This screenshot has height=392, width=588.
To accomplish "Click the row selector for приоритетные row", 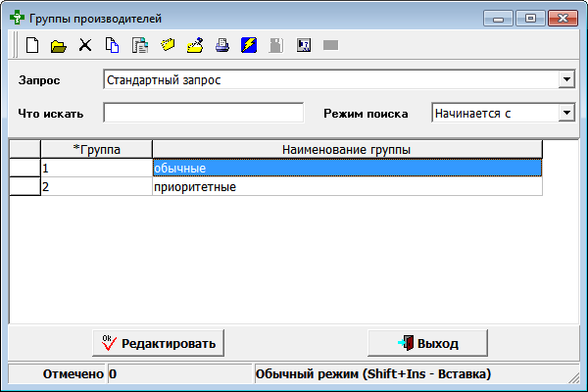I will click(24, 186).
